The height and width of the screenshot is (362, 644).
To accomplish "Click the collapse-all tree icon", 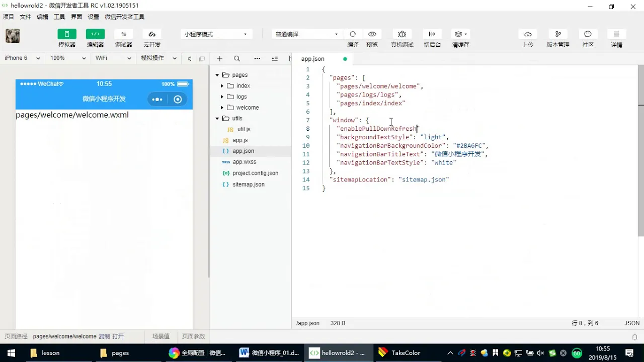I will click(275, 59).
